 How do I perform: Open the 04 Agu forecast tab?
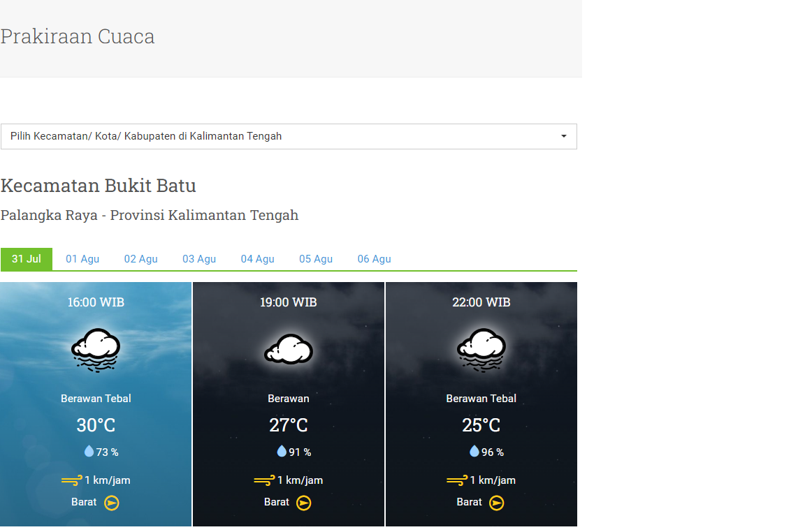(258, 259)
